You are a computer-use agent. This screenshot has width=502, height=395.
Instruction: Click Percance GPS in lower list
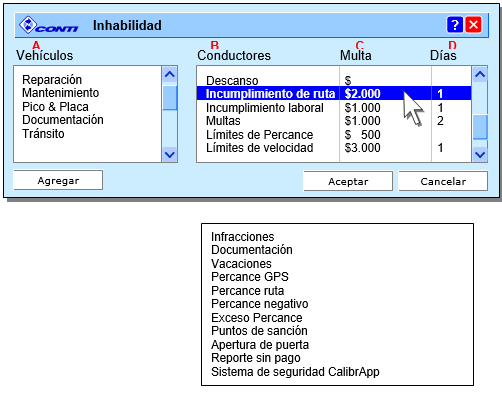pos(250,277)
